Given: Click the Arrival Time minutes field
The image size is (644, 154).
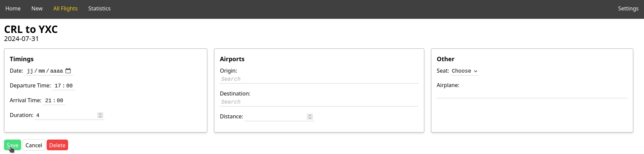Looking at the screenshot, I should 60,101.
